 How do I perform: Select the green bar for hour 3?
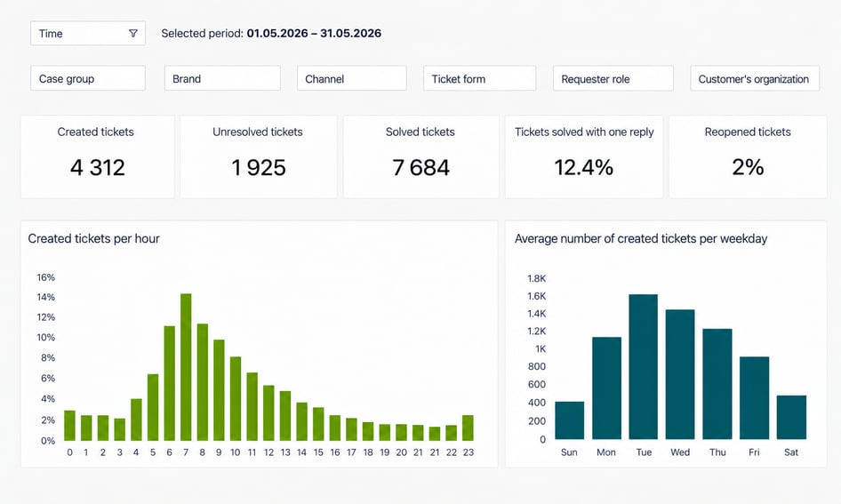click(x=120, y=429)
